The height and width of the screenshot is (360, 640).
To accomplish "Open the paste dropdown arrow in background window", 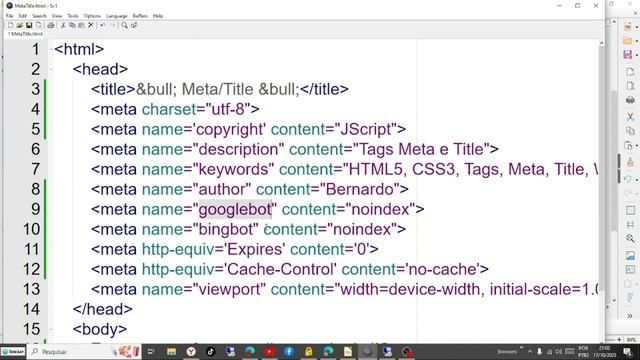I will click(636, 146).
